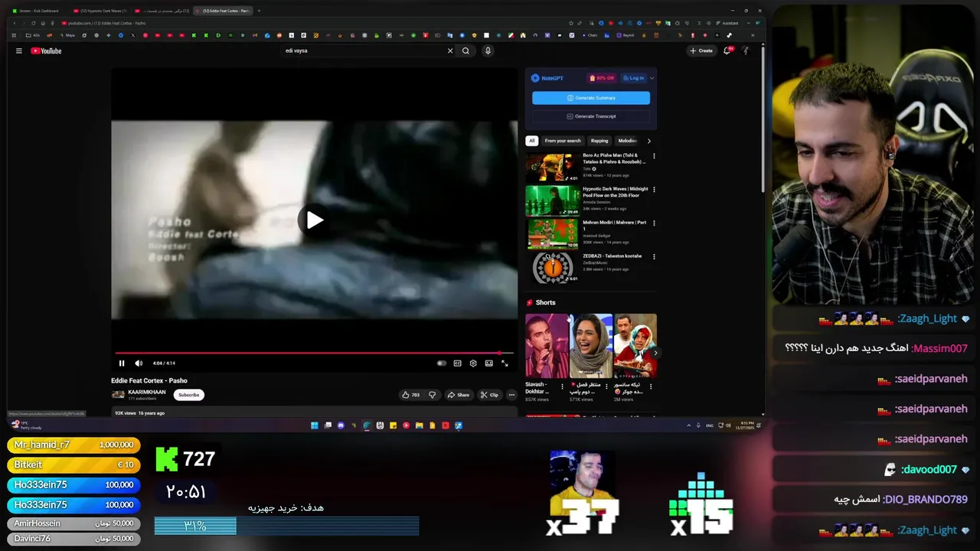Click the Create button
980x551 pixels.
point(701,51)
